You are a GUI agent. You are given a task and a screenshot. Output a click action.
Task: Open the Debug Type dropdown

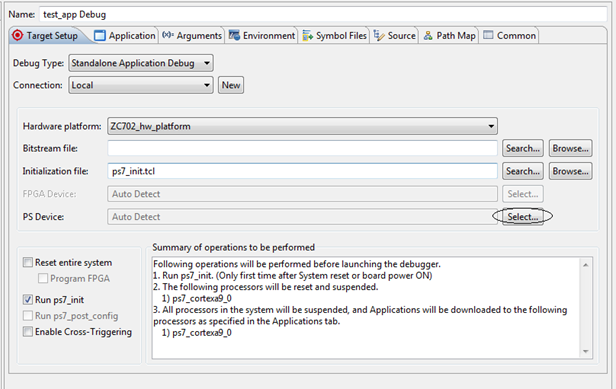[x=141, y=63]
